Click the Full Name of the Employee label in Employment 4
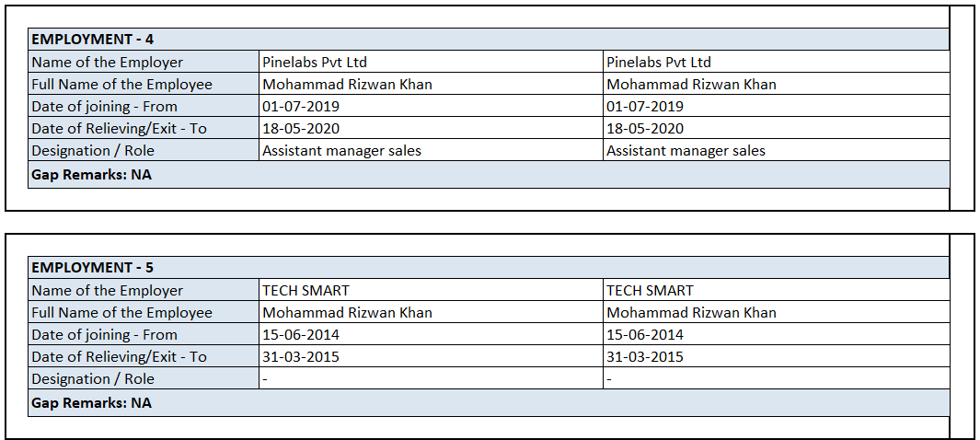980x440 pixels. [122, 85]
